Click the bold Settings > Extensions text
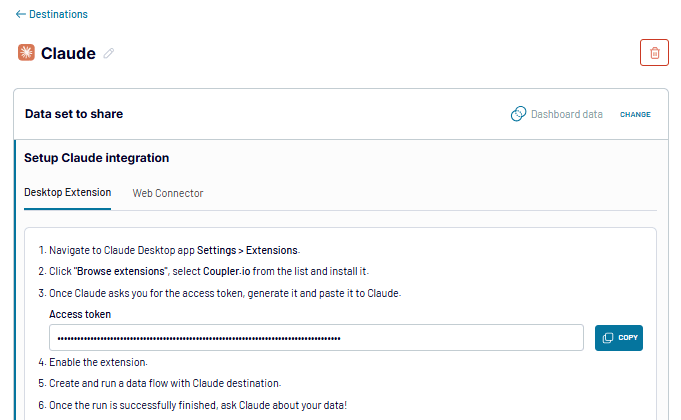 247,251
